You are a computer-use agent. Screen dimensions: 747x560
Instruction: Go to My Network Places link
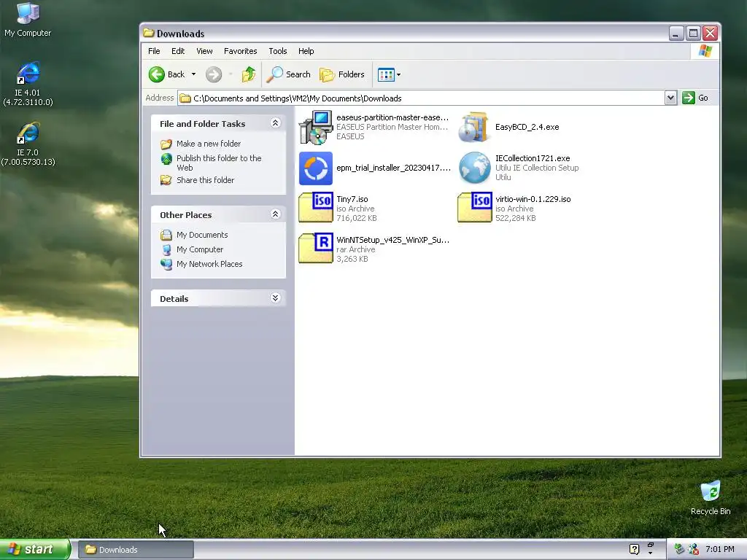pos(209,264)
